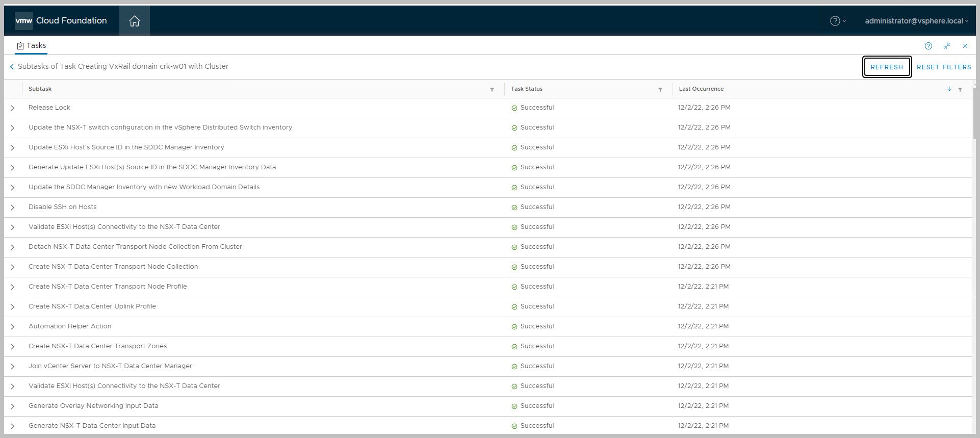The height and width of the screenshot is (438, 980).
Task: Select the Tasks tab
Action: (32, 45)
